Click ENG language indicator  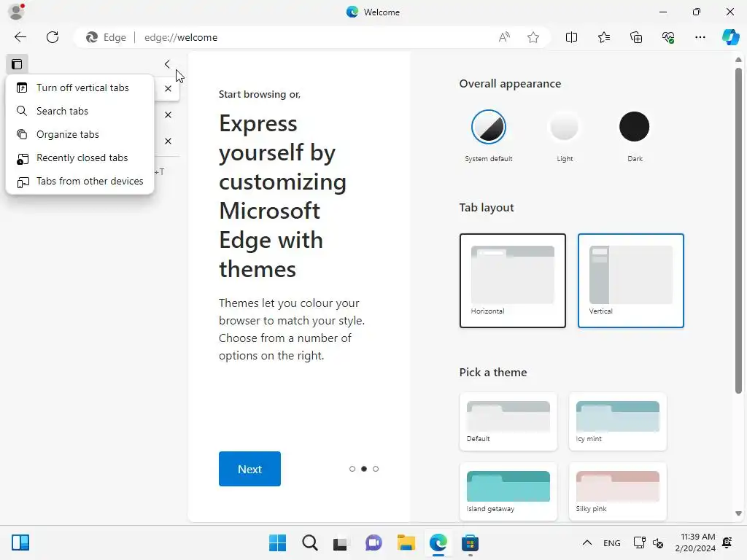coord(612,542)
